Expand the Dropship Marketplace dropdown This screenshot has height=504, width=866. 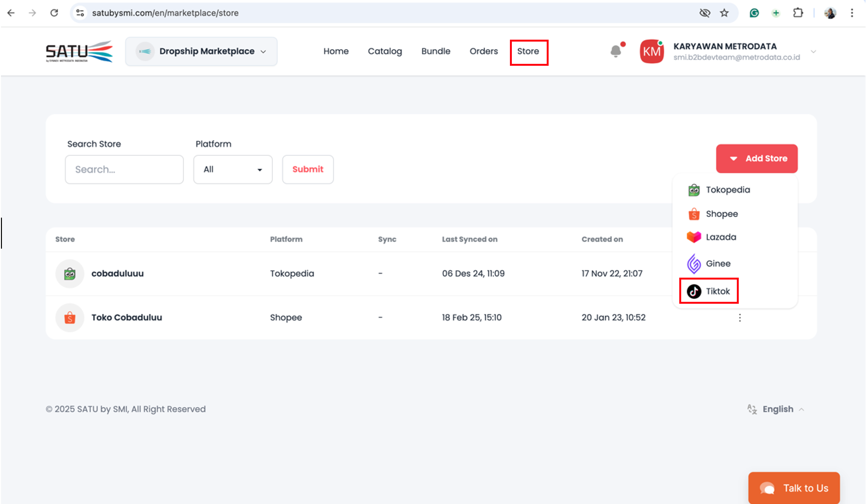click(201, 51)
